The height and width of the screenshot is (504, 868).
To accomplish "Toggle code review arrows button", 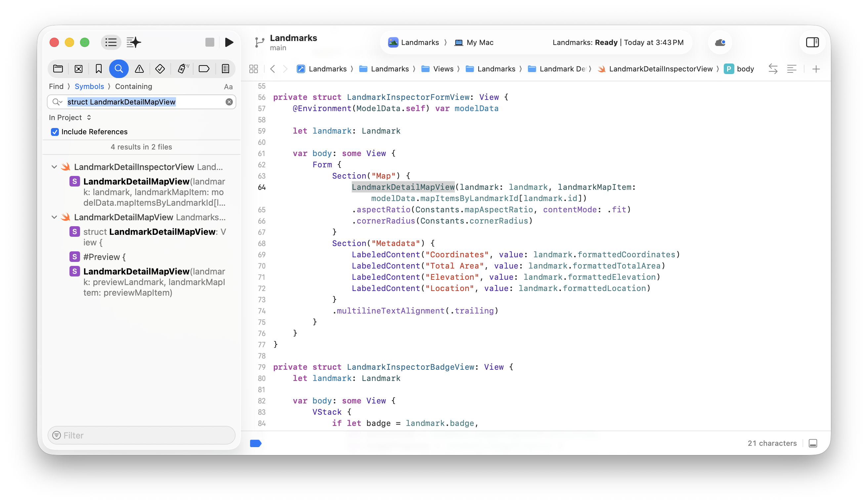I will click(x=773, y=69).
